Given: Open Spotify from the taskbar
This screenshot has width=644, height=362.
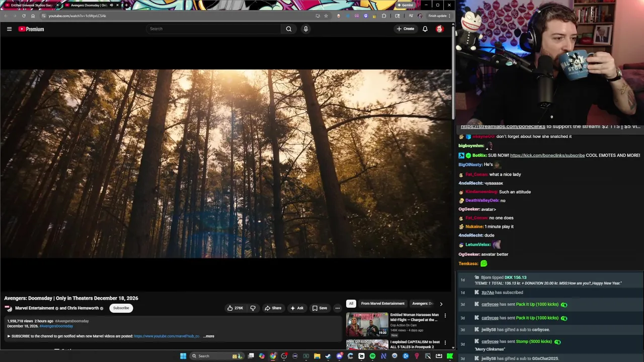Looking at the screenshot, I should 372,356.
